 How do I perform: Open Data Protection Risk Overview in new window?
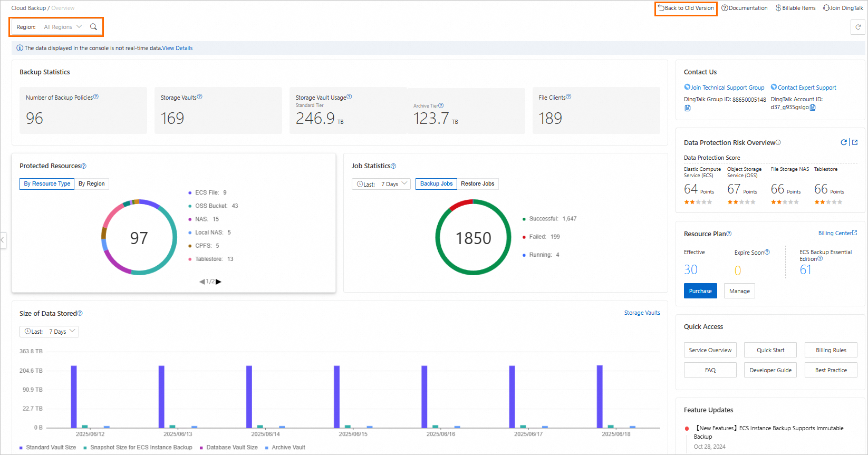tap(855, 142)
